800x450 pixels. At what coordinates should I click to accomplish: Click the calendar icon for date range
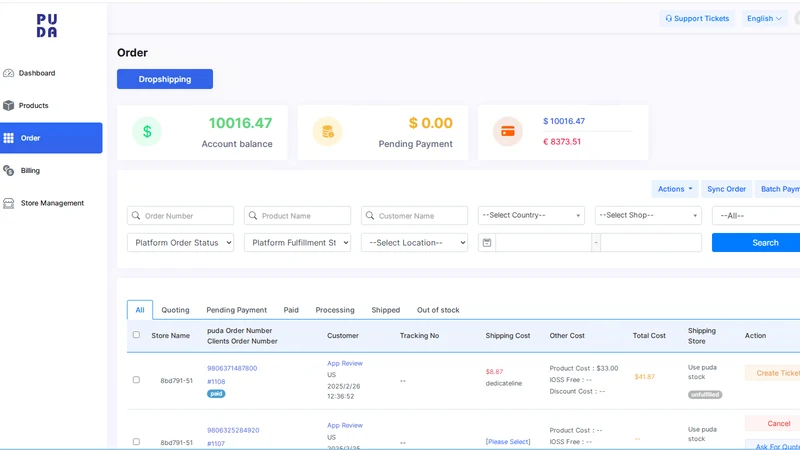point(487,243)
